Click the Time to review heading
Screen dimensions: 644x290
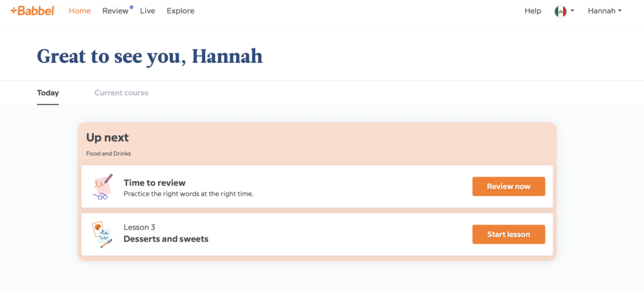[155, 183]
